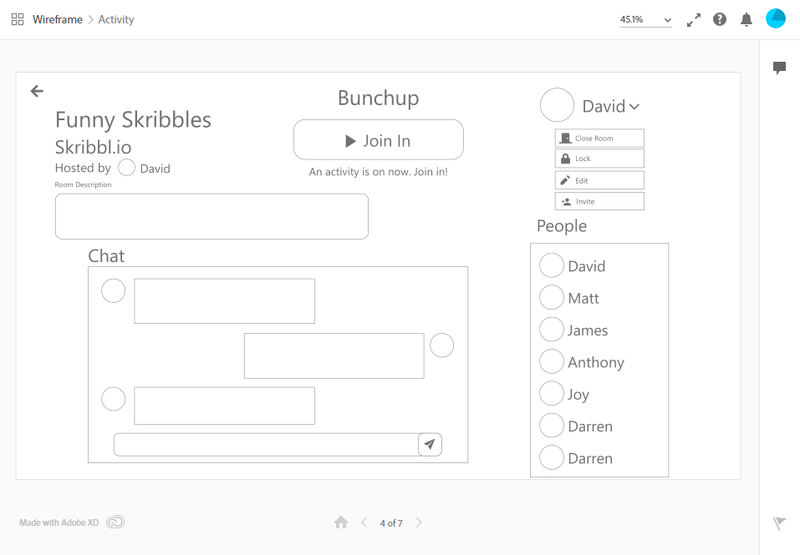Screen dimensions: 800x555
Task: Open notifications bell icon
Action: (746, 20)
